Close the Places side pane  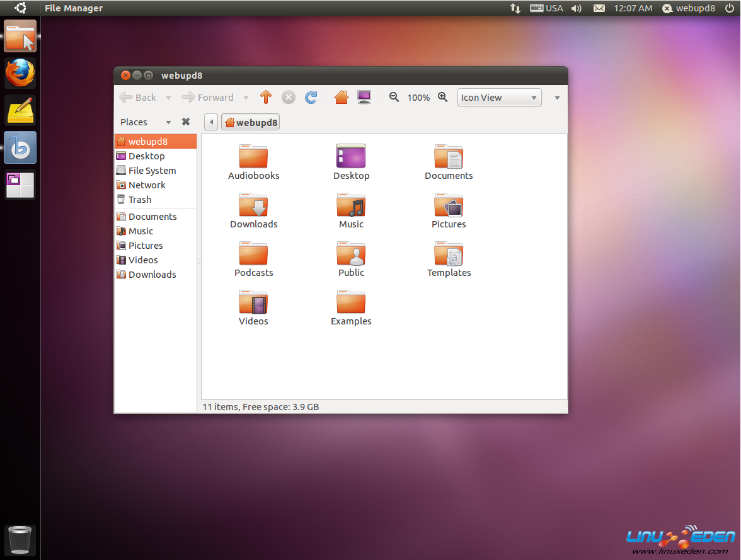pos(186,122)
